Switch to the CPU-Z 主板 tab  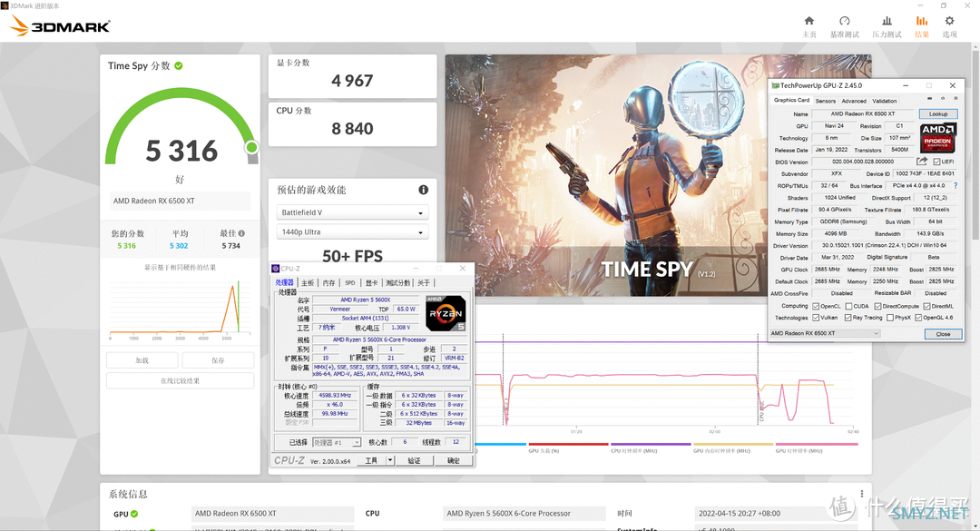coord(308,282)
